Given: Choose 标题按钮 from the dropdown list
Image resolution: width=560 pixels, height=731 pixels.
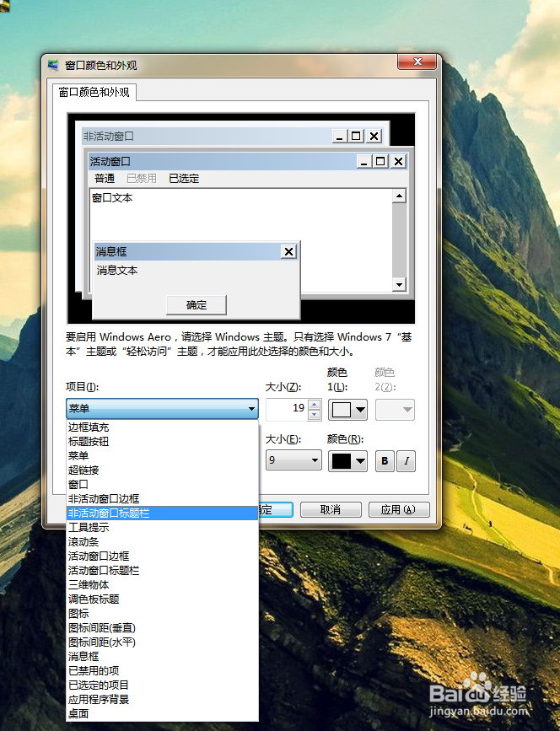Looking at the screenshot, I should click(x=162, y=442).
